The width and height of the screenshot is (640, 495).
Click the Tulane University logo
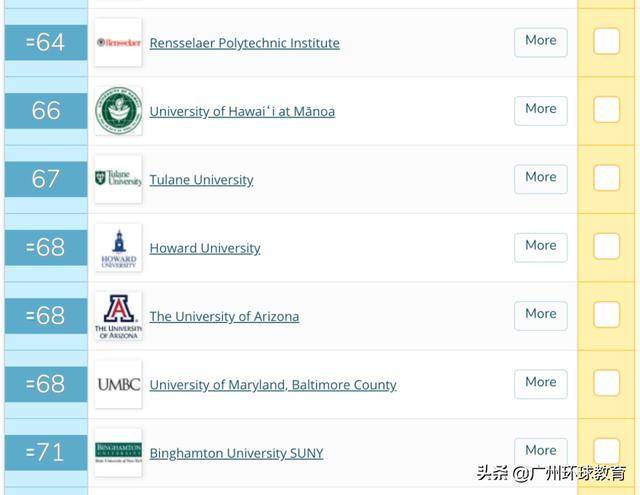pos(118,179)
